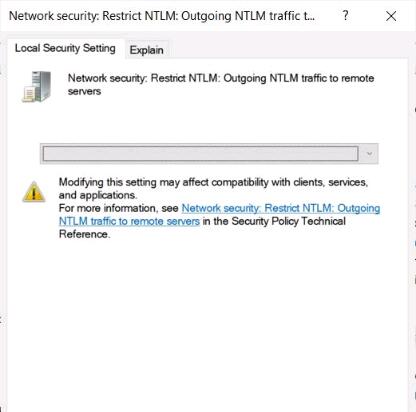The height and width of the screenshot is (412, 416).
Task: Open the 'Network security: Restrict NTLM: Outgoing' link
Action: point(281,208)
